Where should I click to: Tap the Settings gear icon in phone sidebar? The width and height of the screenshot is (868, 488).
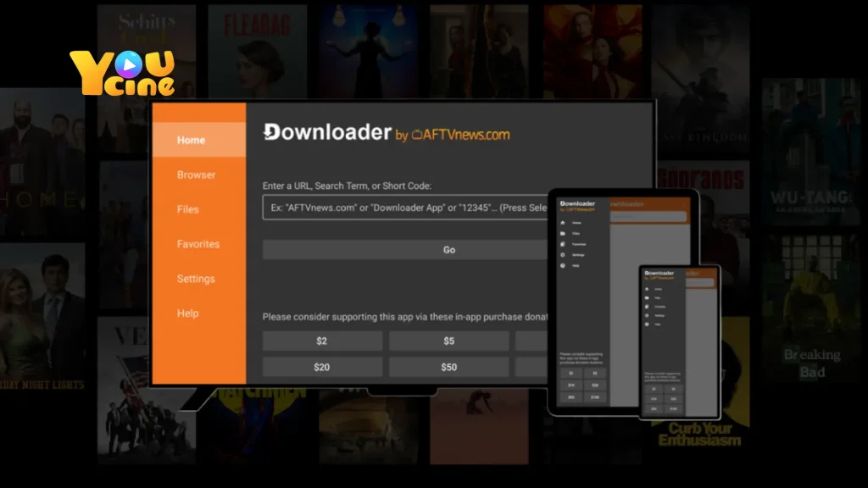pyautogui.click(x=647, y=315)
